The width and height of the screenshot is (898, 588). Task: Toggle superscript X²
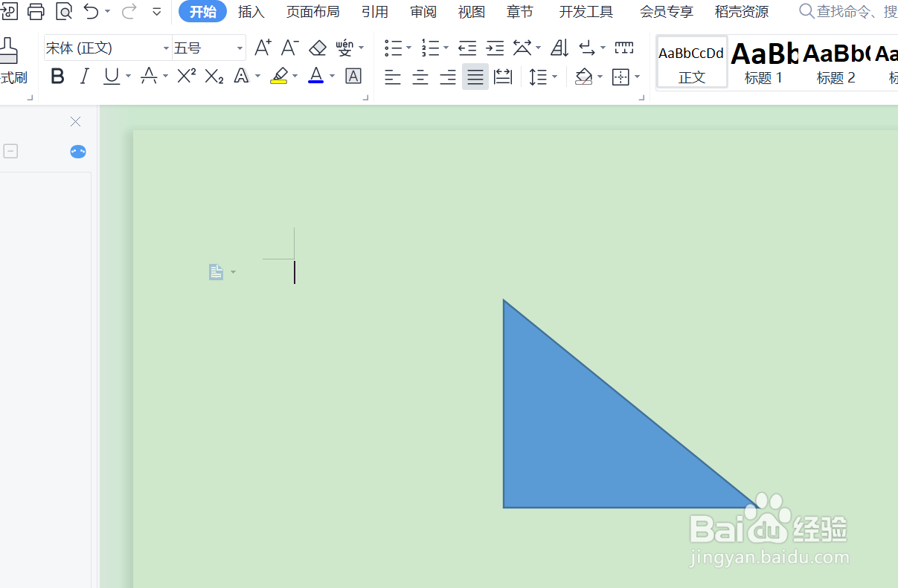pos(187,77)
